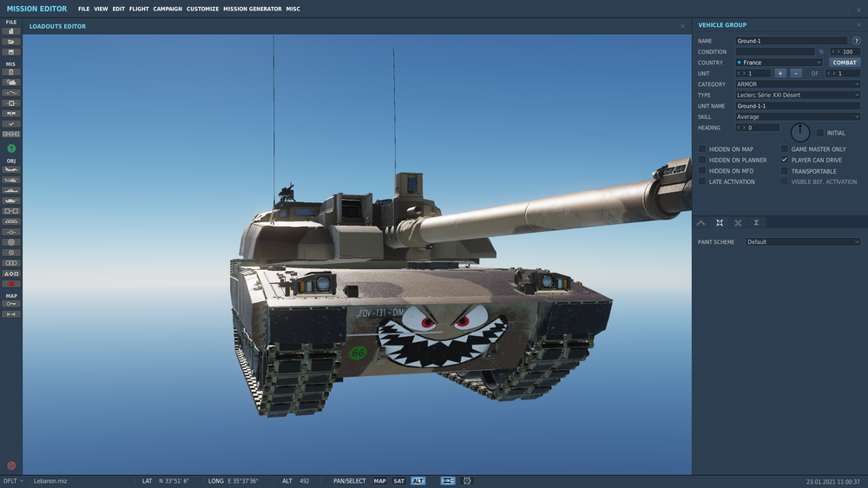Save the mission with the floppy icon

[11, 52]
